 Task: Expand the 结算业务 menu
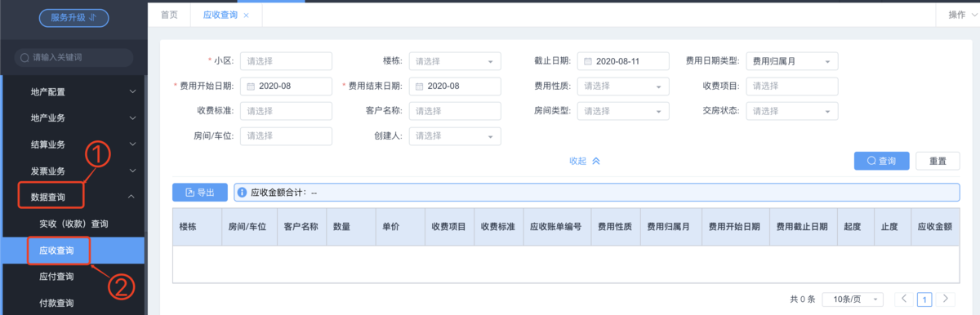coord(73,144)
